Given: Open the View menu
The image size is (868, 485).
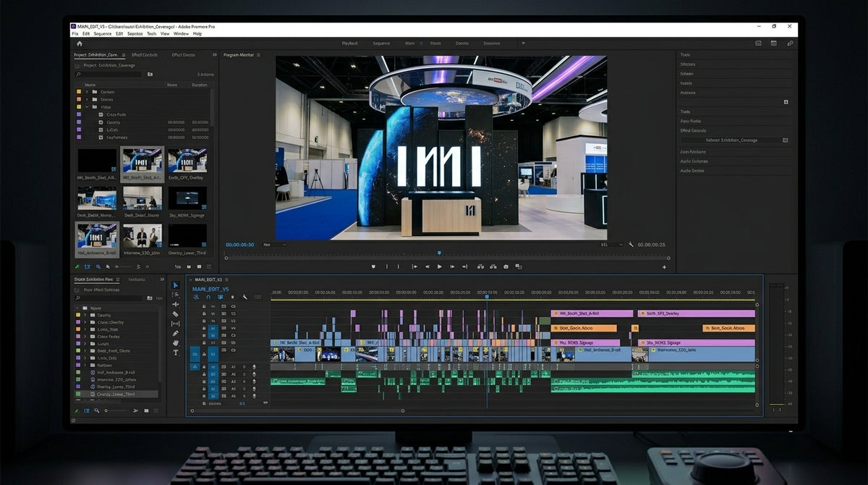Looking at the screenshot, I should click(x=165, y=33).
